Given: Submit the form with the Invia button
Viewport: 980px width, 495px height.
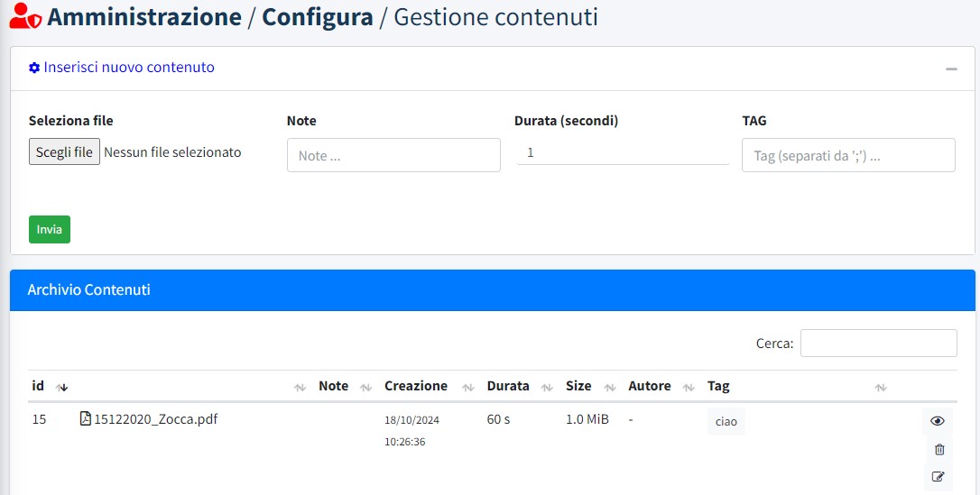Looking at the screenshot, I should [x=50, y=229].
